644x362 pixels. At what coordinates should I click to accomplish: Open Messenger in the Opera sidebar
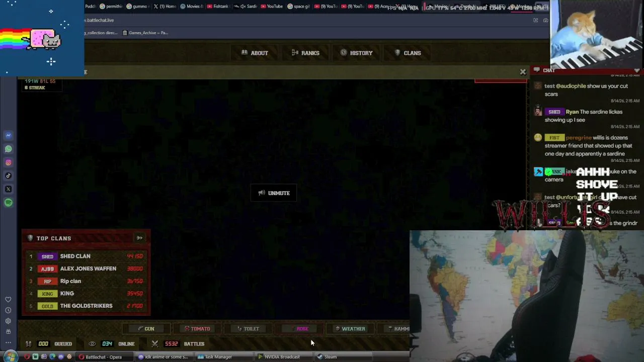pos(8,135)
